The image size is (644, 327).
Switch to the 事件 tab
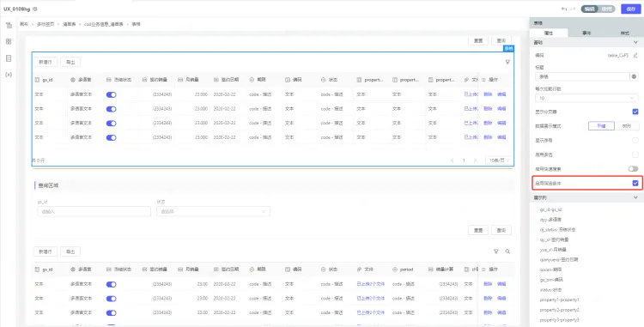pos(586,33)
